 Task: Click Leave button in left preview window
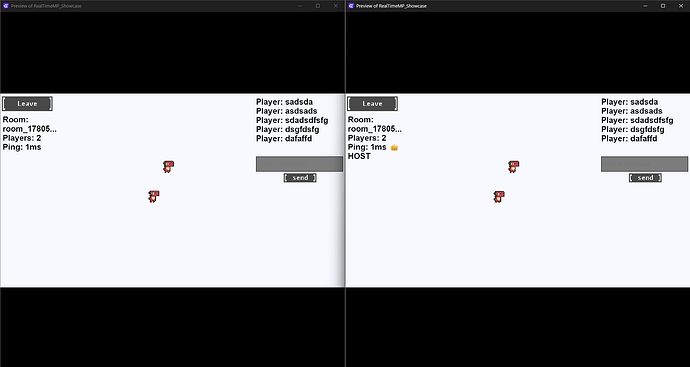click(x=27, y=104)
